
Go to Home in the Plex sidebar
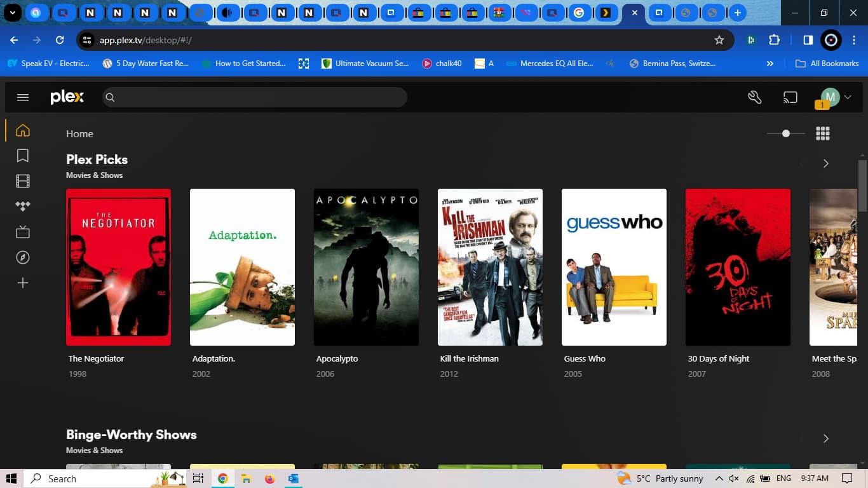point(23,130)
